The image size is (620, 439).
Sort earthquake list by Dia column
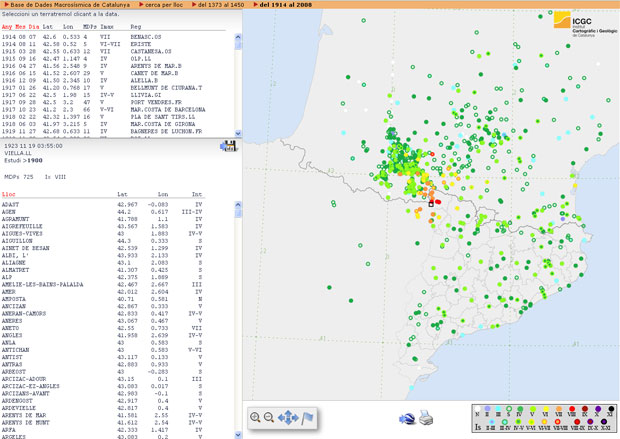click(x=34, y=27)
